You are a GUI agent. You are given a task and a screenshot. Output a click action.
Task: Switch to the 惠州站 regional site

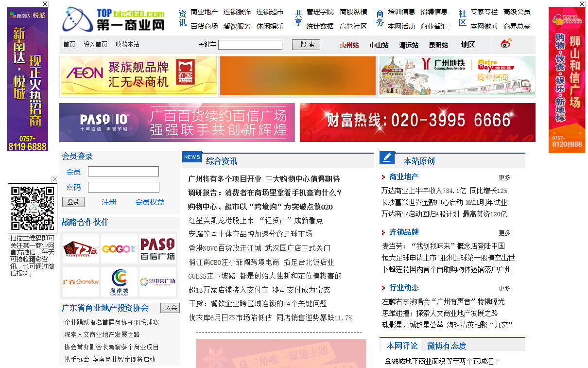[349, 45]
